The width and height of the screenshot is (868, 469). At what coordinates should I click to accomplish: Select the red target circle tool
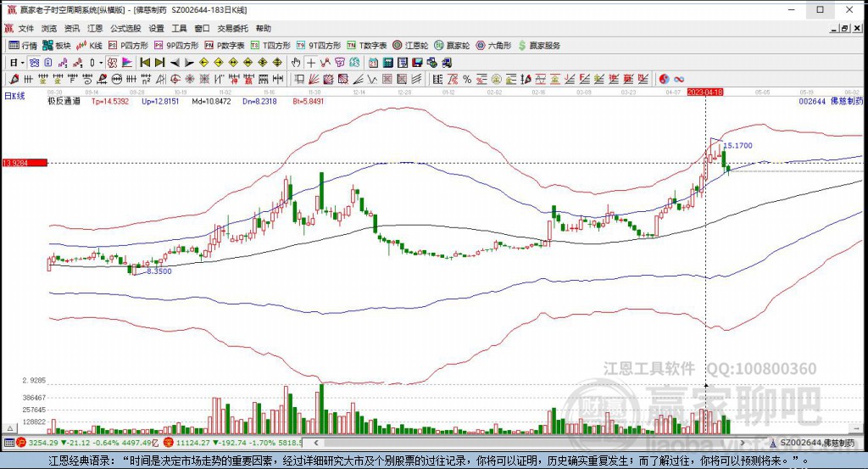click(175, 79)
